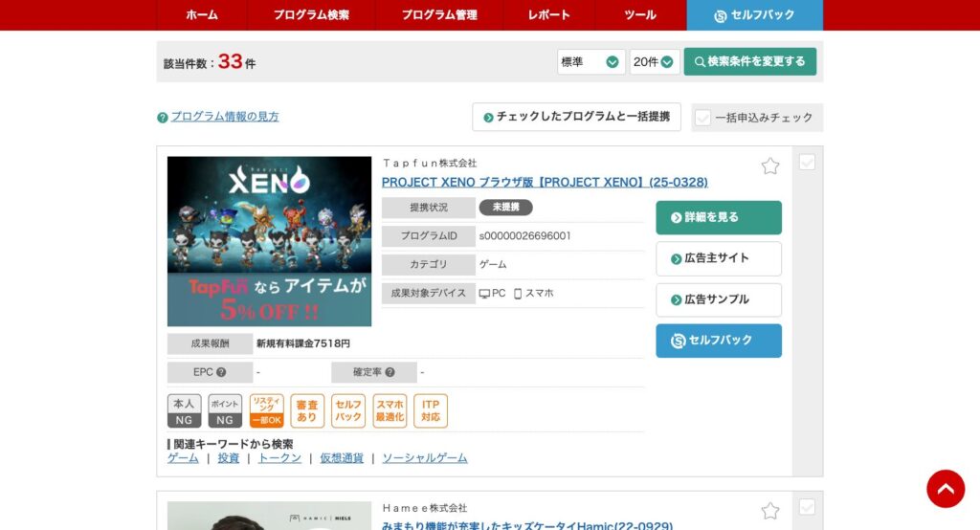The height and width of the screenshot is (530, 980).
Task: Click Ｔａｐｆｕｎ株式会社 advertiser name
Action: click(430, 164)
